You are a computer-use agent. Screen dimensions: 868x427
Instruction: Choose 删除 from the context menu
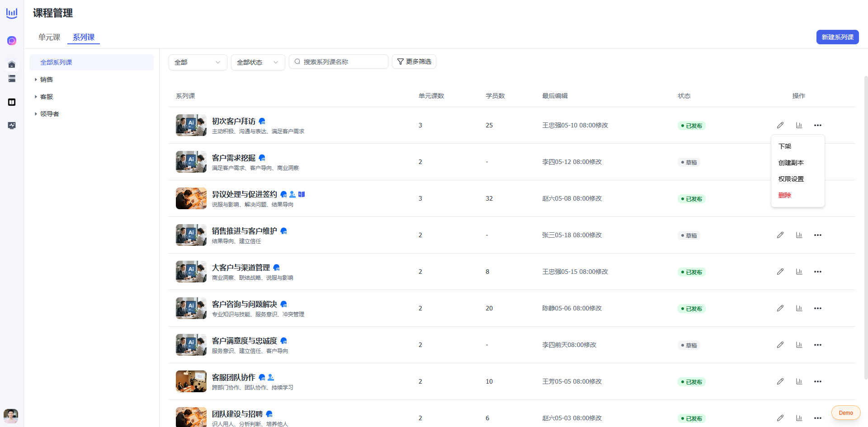point(797,195)
